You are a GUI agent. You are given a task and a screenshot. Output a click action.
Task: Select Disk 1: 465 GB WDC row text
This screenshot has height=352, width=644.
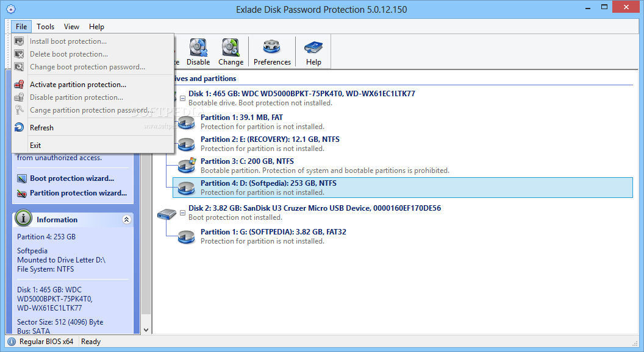pos(302,94)
